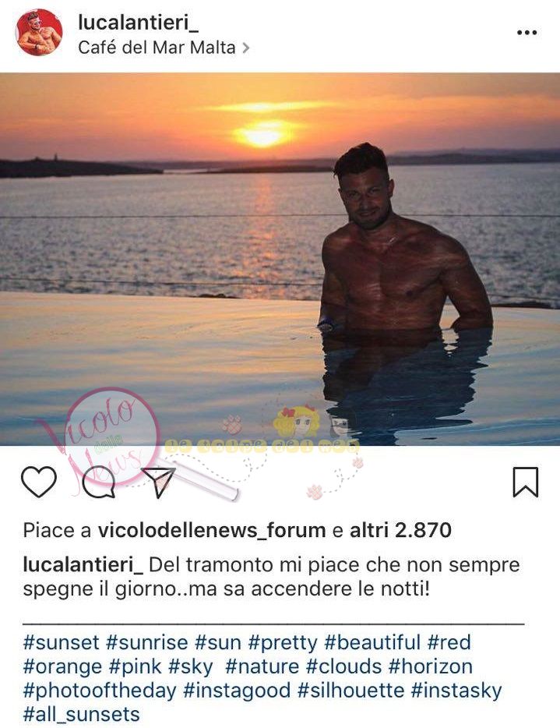The image size is (560, 728).
Task: Open Café del Mar Malta location
Action: click(x=157, y=48)
